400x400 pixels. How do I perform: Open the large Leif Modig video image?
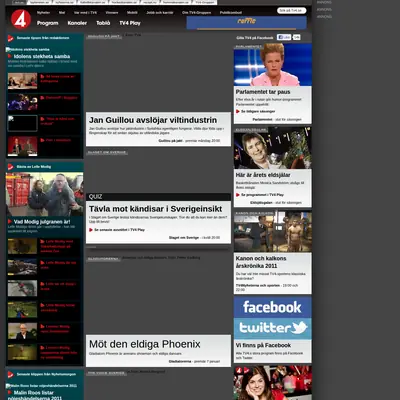point(44,194)
